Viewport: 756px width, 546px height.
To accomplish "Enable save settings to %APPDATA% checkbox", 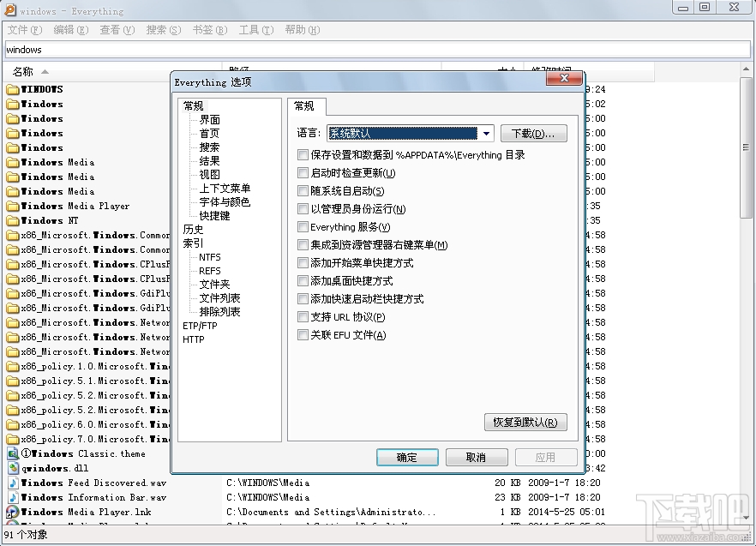I will [x=303, y=155].
